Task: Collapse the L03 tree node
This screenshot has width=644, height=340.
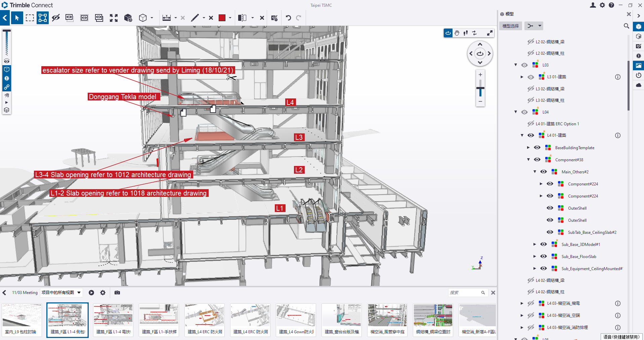Action: point(516,65)
